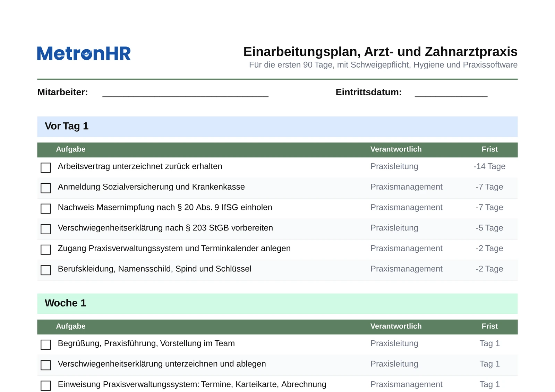Click the MetronHR logo
555x392 pixels.
pos(84,53)
